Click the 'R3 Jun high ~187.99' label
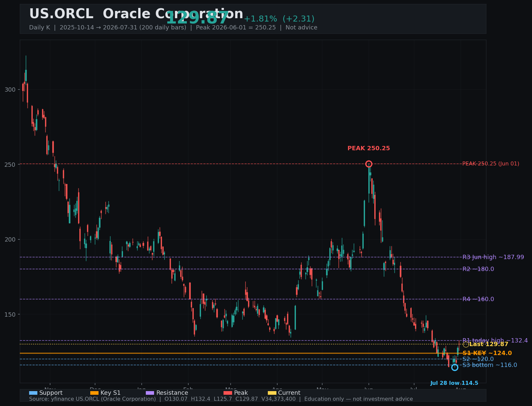Image resolution: width=532 pixels, height=406 pixels. pos(493,257)
